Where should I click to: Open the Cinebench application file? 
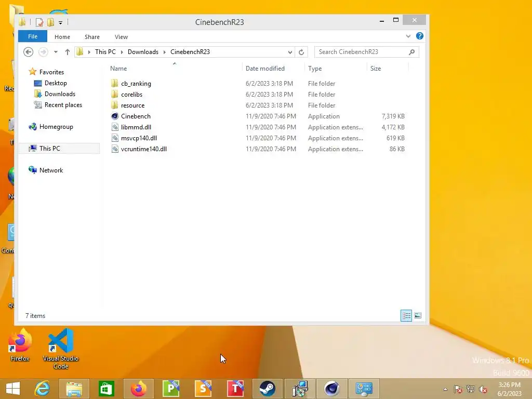[x=136, y=116]
